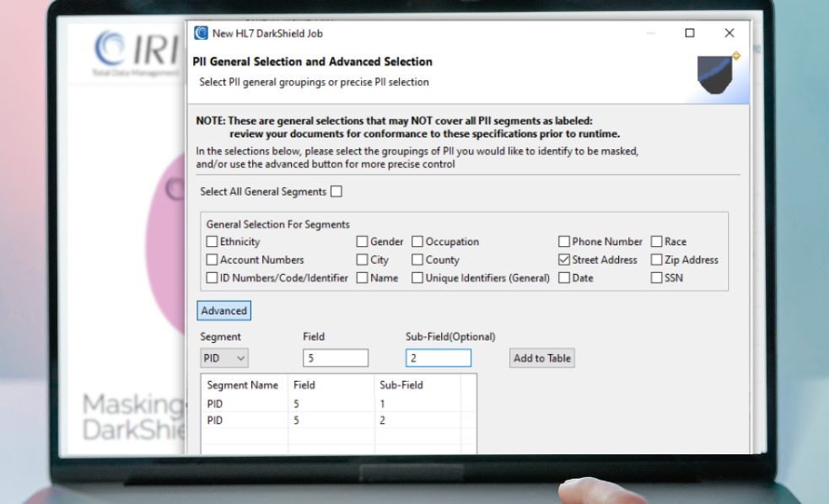Enable the Name checkbox
This screenshot has height=504, width=829.
(x=362, y=278)
